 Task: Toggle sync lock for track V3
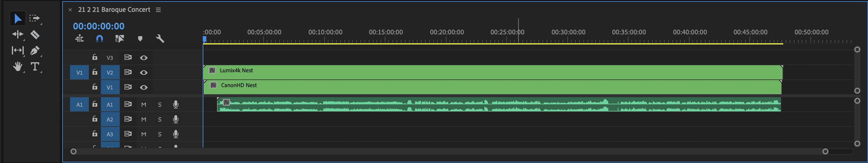point(128,57)
